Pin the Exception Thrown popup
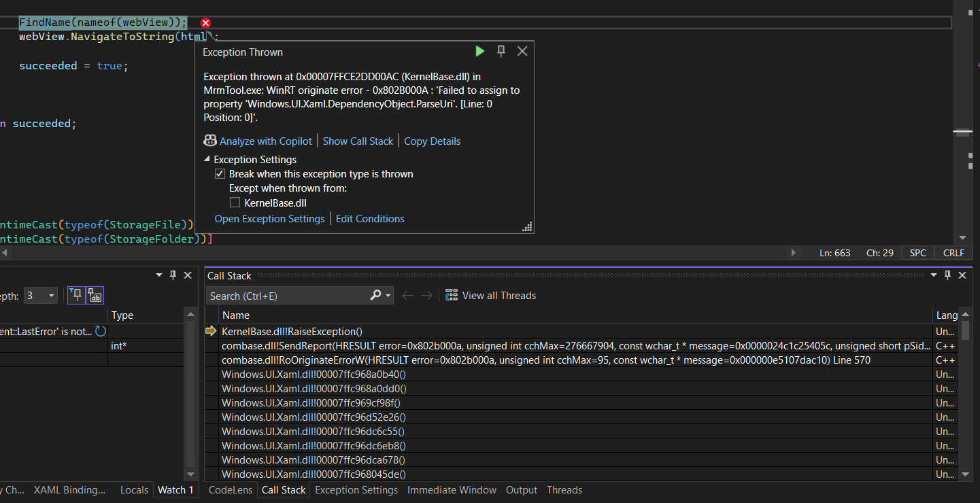Screen dimensions: 980x503 click(501, 52)
